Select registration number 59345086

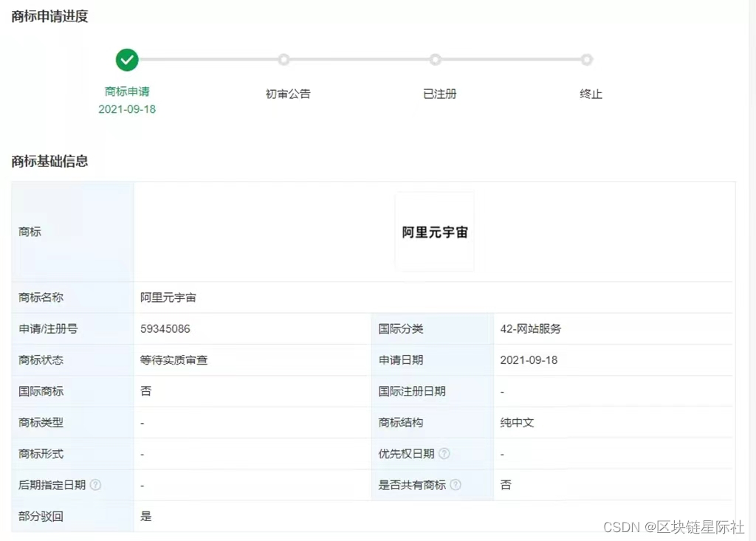tap(165, 329)
